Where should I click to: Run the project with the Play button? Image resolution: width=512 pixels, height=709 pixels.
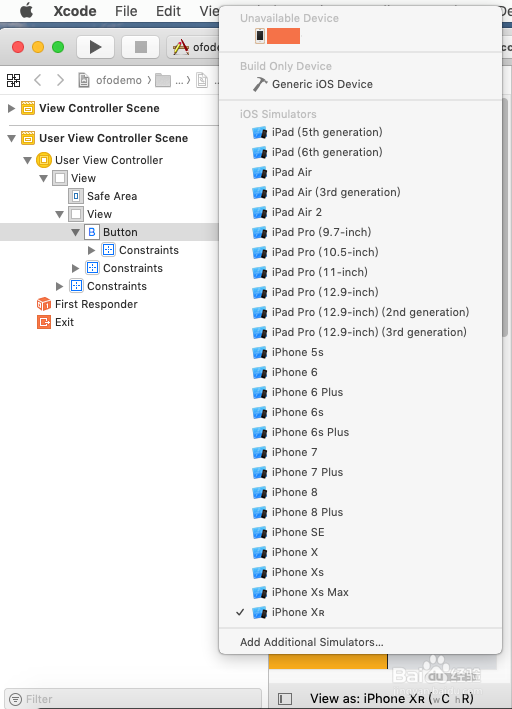coord(95,47)
